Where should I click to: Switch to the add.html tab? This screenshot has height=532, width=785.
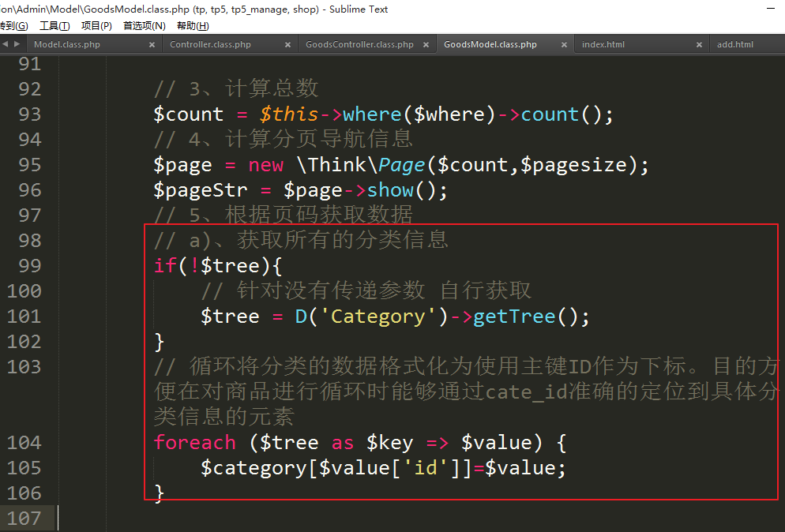coord(734,45)
